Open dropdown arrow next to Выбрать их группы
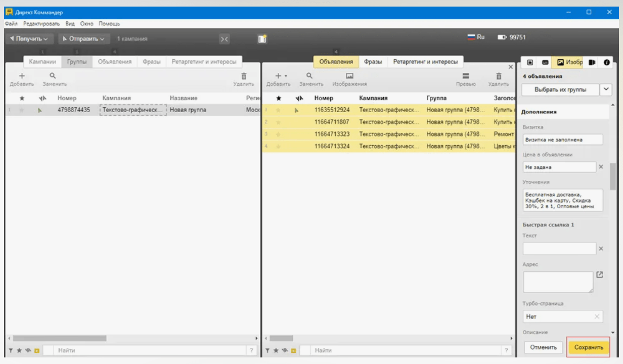This screenshot has width=623, height=364. pyautogui.click(x=606, y=89)
